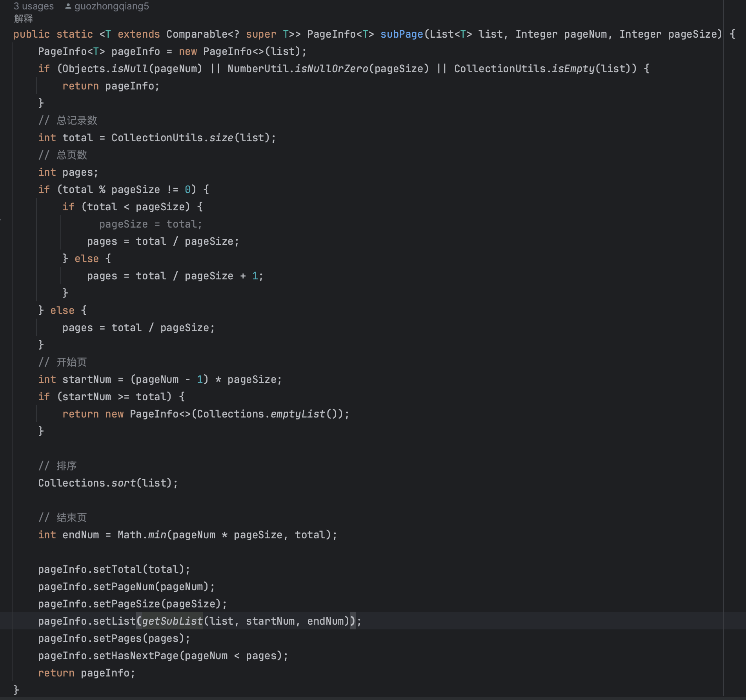Click the '// 排序' comment line

[x=58, y=466]
